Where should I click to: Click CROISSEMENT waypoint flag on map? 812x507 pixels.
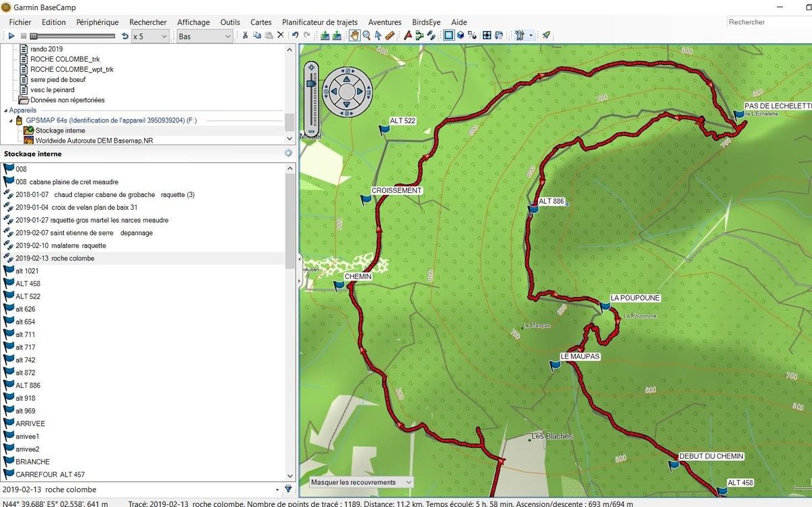[x=366, y=200]
